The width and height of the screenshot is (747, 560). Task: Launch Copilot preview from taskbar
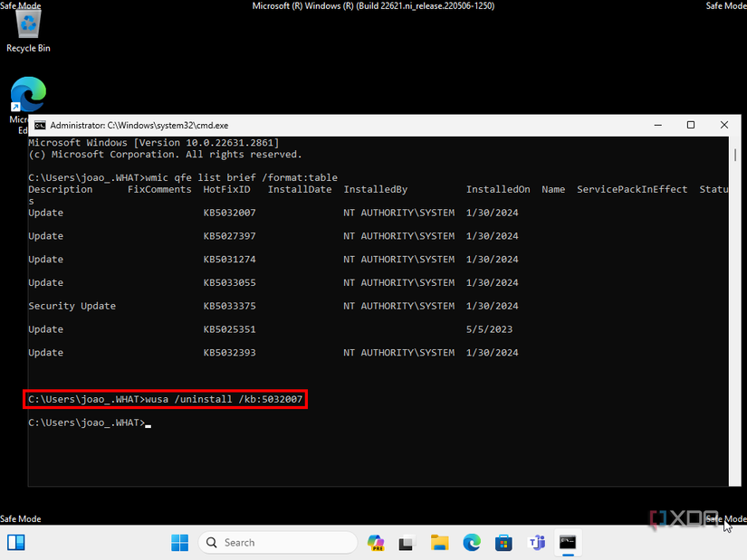tap(376, 543)
